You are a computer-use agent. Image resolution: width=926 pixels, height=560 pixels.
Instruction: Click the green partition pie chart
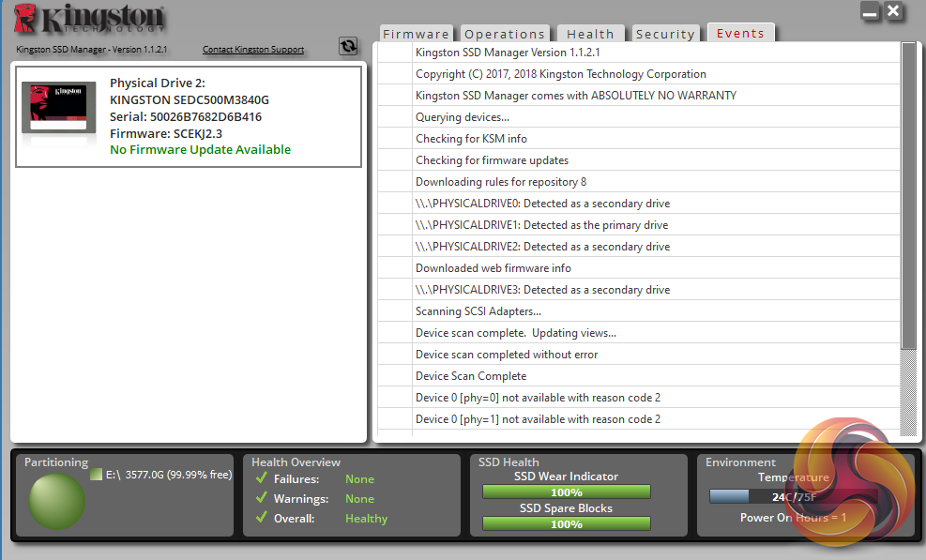click(x=56, y=501)
